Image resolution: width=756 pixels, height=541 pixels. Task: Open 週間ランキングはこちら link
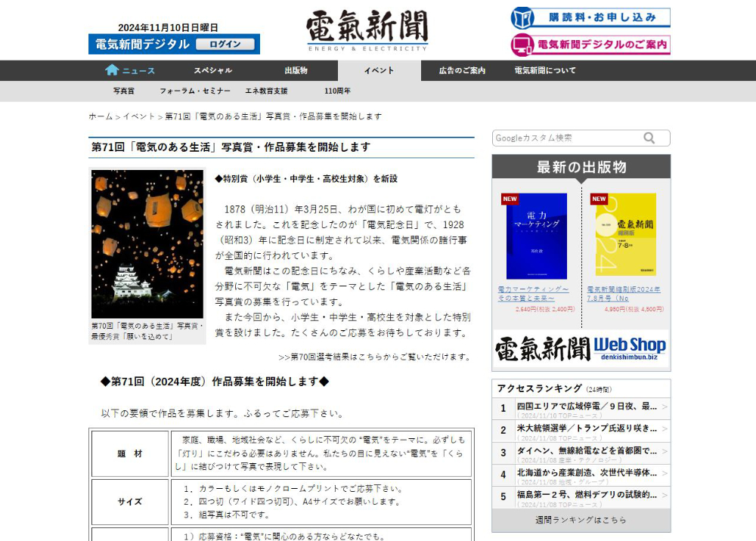click(581, 520)
